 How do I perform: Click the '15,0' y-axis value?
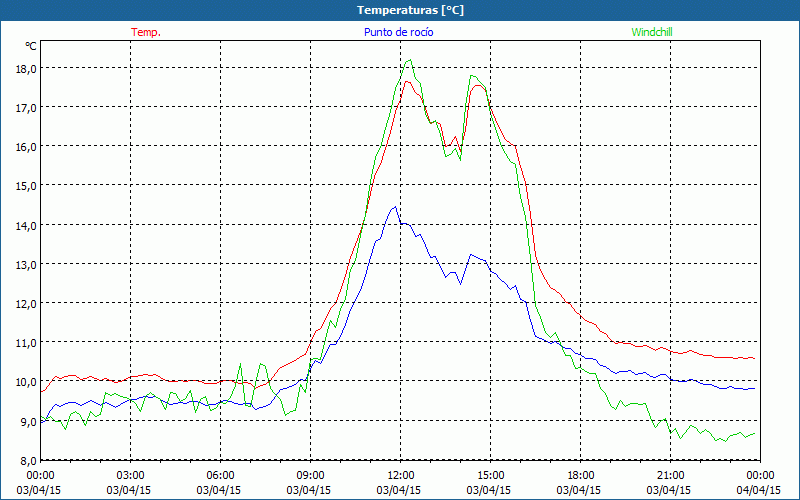[26, 186]
